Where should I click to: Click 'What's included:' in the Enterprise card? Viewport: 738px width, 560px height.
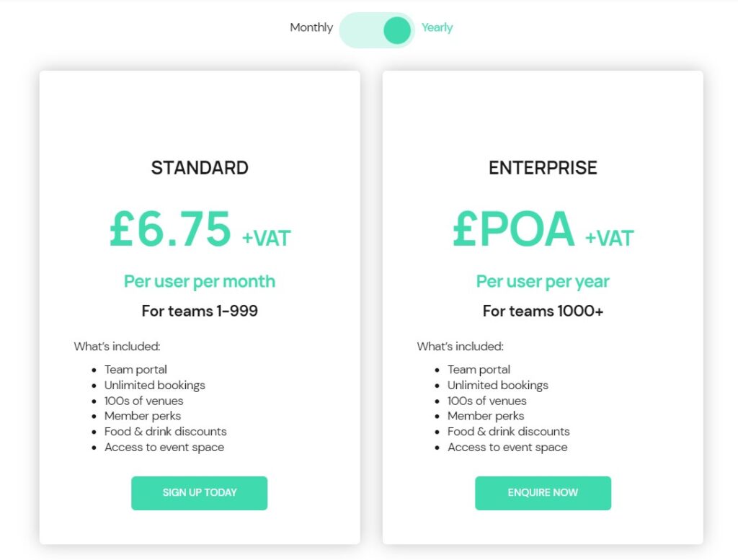click(460, 347)
